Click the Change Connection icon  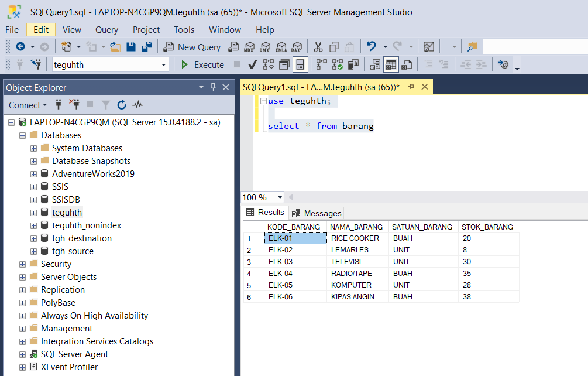point(36,64)
